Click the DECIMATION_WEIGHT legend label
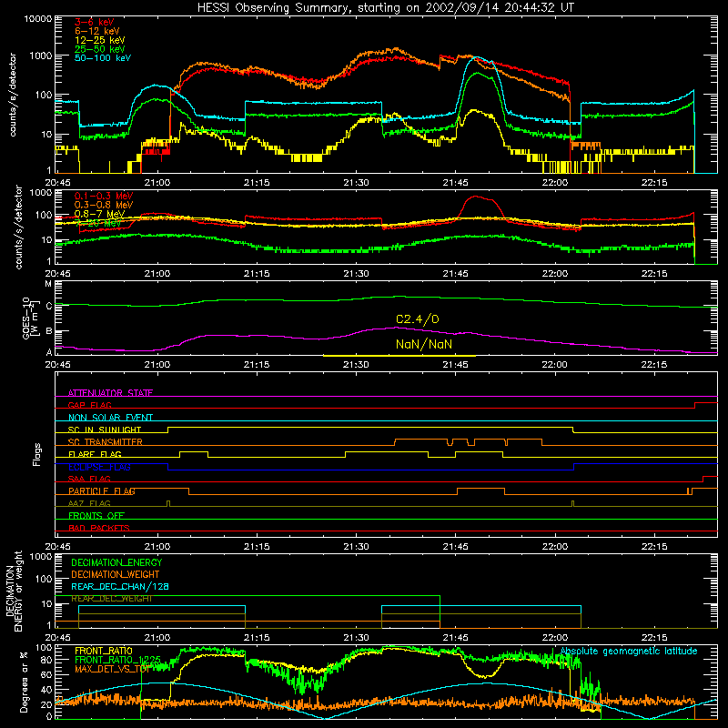Viewport: 728px width, 728px height. [116, 574]
